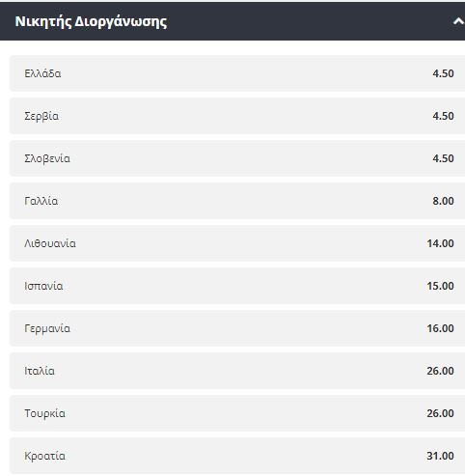Click the 8.00 odds value
Viewport: 465px width, 476px height.
pyautogui.click(x=443, y=201)
